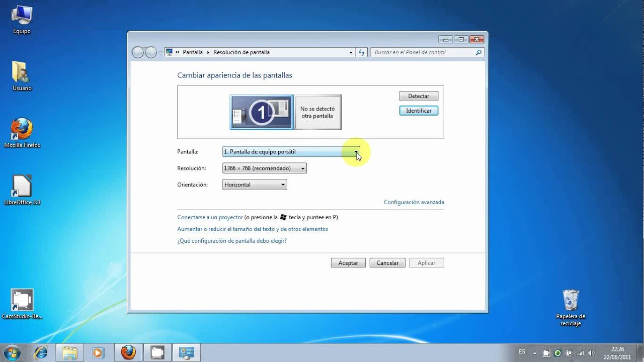Click the Pantalla breadcrumb
This screenshot has width=644, height=362.
pos(193,52)
